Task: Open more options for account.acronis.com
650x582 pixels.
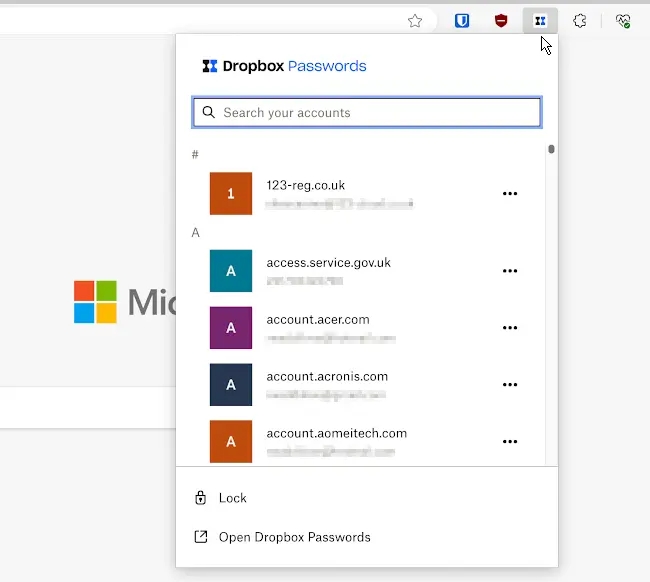Action: point(509,385)
